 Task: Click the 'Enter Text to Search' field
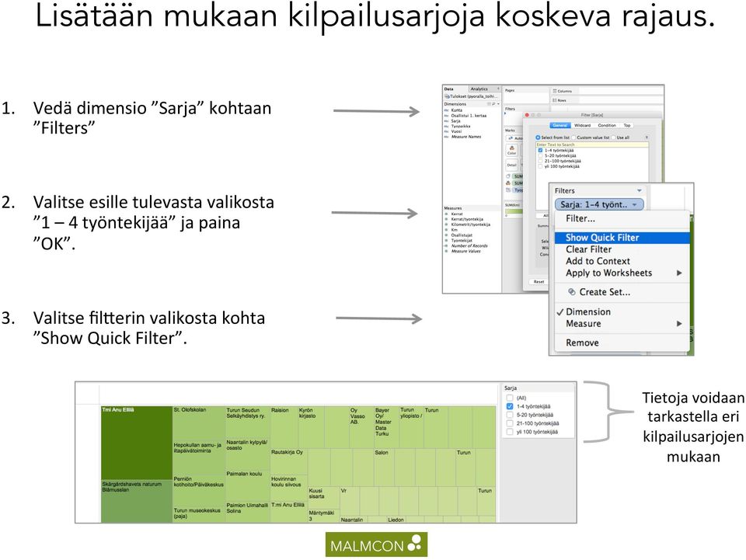(592, 144)
